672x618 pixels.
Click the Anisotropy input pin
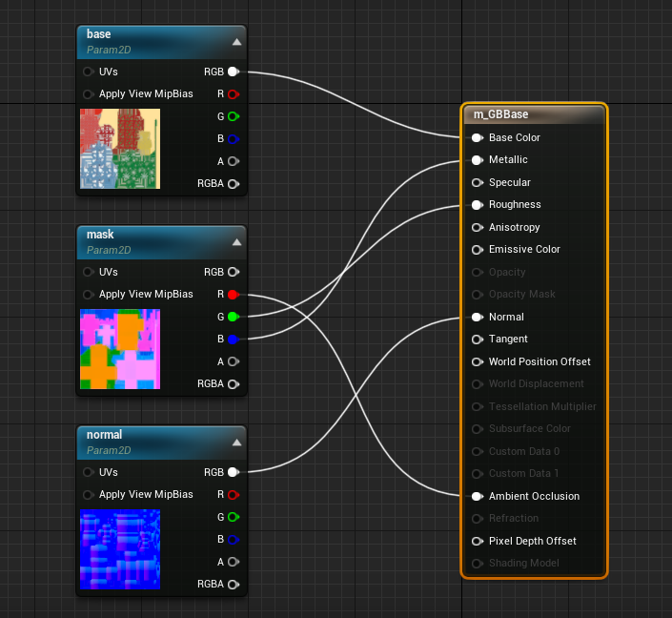coord(478,227)
